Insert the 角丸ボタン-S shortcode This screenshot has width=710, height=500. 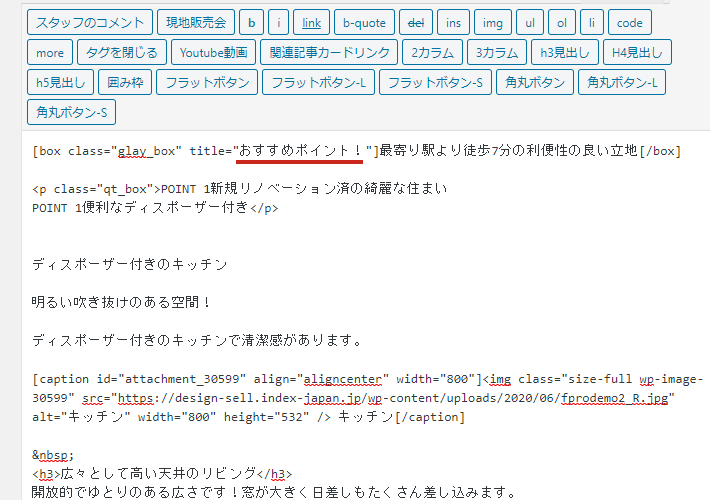[x=72, y=112]
